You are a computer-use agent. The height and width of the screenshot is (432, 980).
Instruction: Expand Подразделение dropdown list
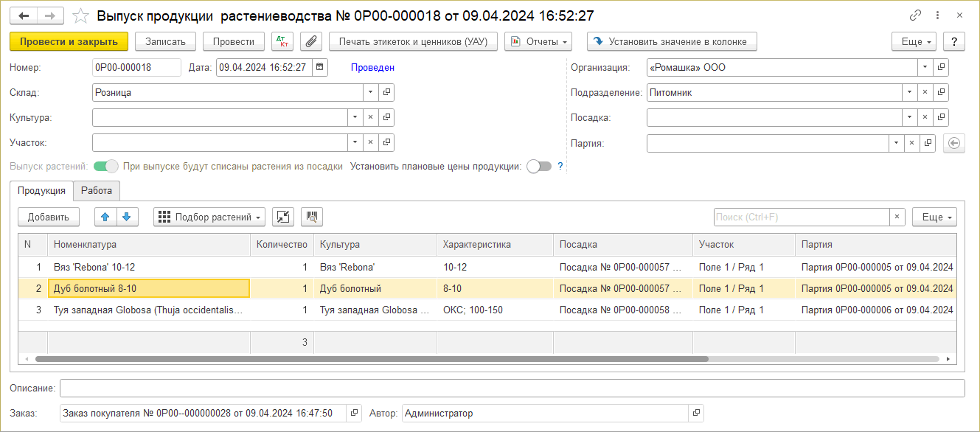click(911, 92)
